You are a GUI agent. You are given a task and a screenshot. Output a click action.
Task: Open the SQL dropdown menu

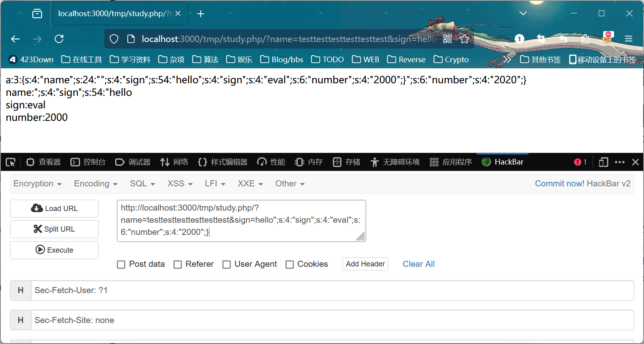point(142,184)
